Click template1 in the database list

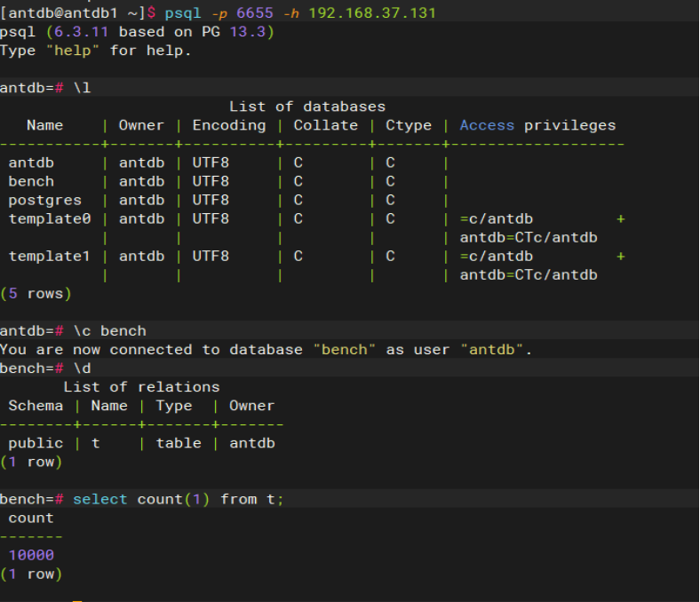(49, 257)
